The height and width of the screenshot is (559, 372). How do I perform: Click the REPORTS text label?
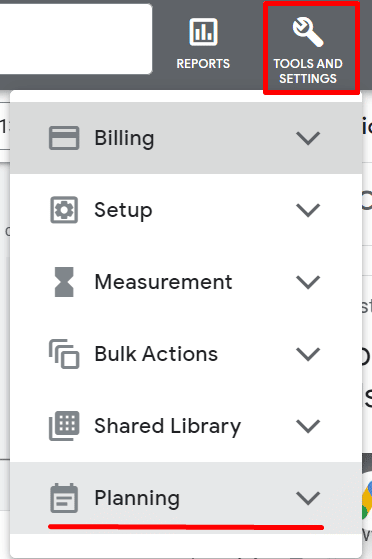coord(203,64)
